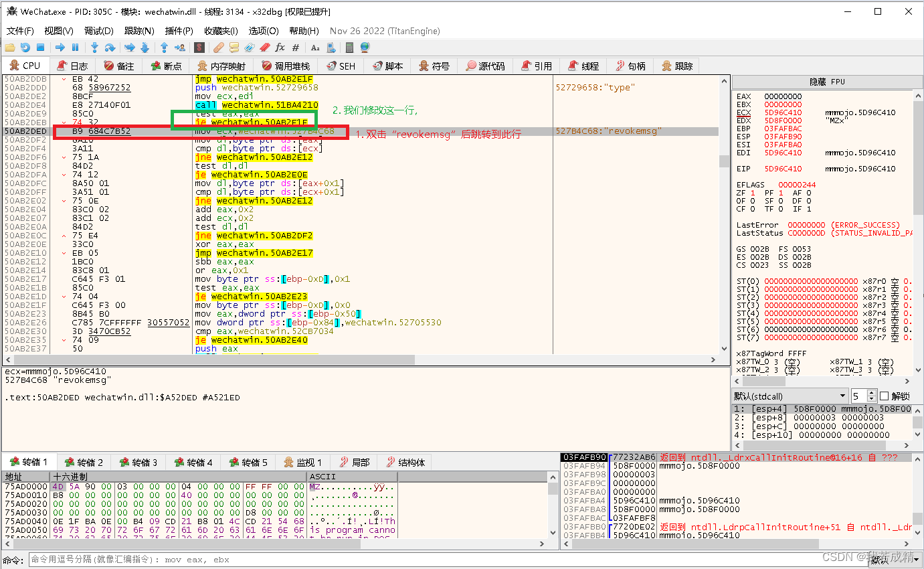The width and height of the screenshot is (924, 569).
Task: Toggle the DF flag value
Action: [808, 201]
